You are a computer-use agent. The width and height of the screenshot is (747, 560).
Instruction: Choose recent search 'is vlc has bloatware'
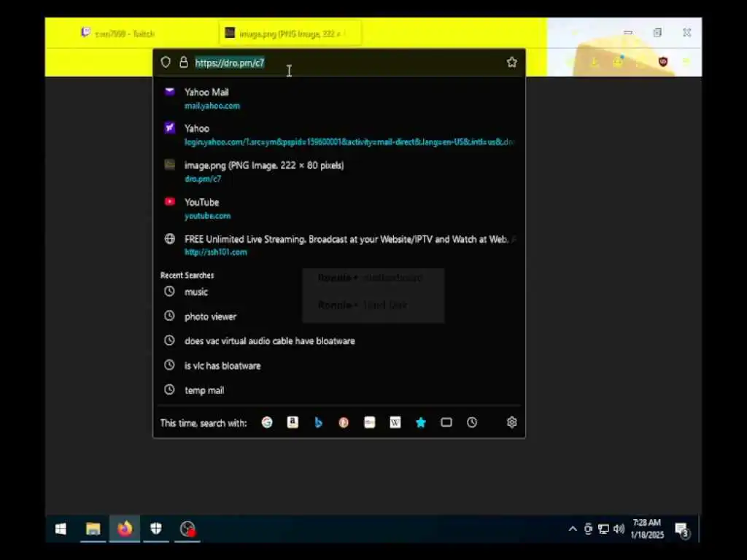coord(338,366)
